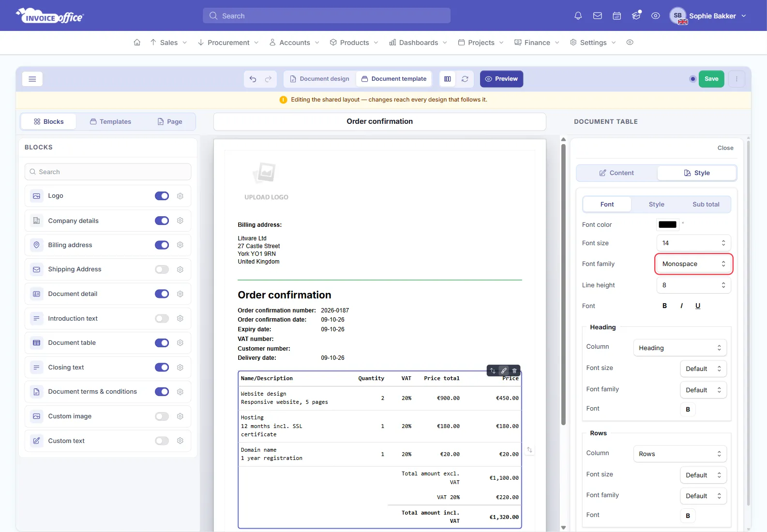Open the notifications bell icon
767x532 pixels.
pyautogui.click(x=578, y=16)
